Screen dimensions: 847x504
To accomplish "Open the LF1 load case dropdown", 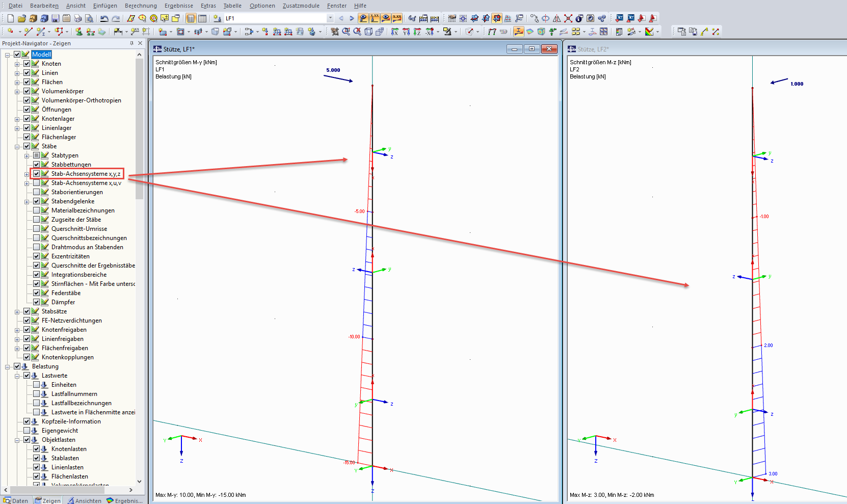I will pyautogui.click(x=330, y=18).
